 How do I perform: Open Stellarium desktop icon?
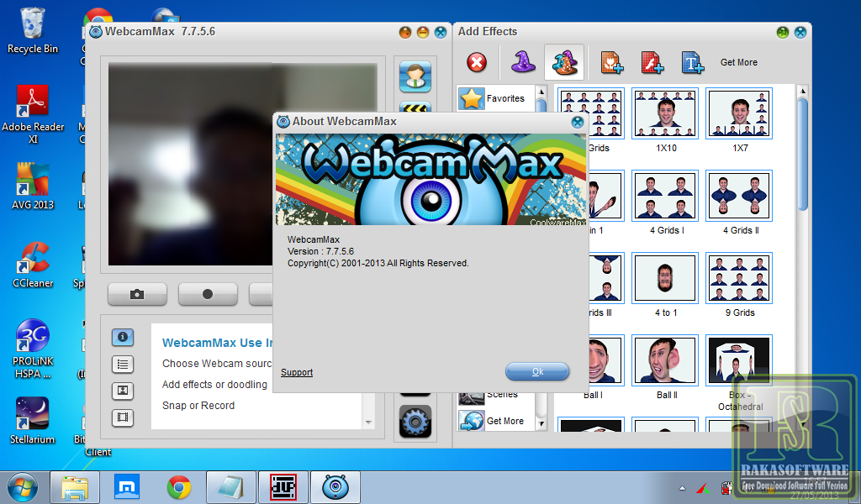tap(33, 421)
